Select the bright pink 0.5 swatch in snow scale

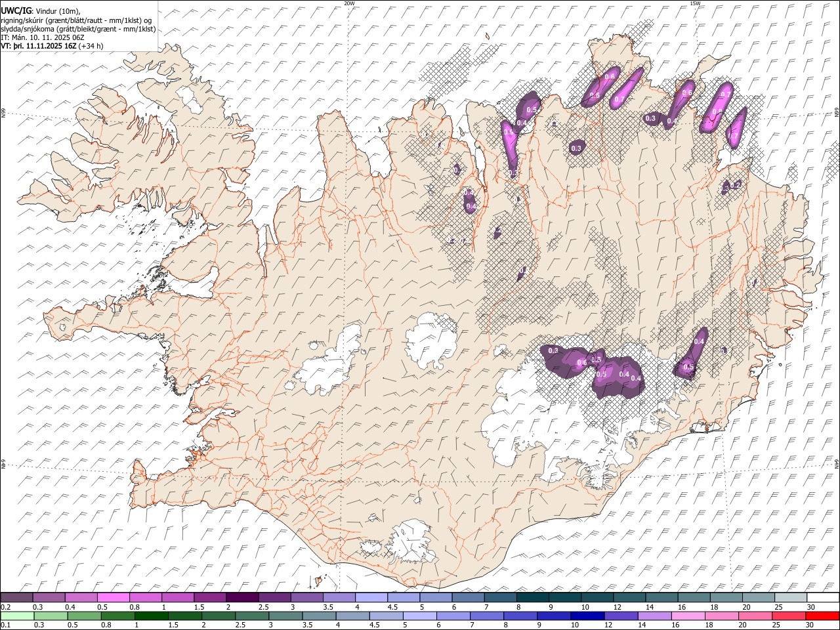[113, 597]
